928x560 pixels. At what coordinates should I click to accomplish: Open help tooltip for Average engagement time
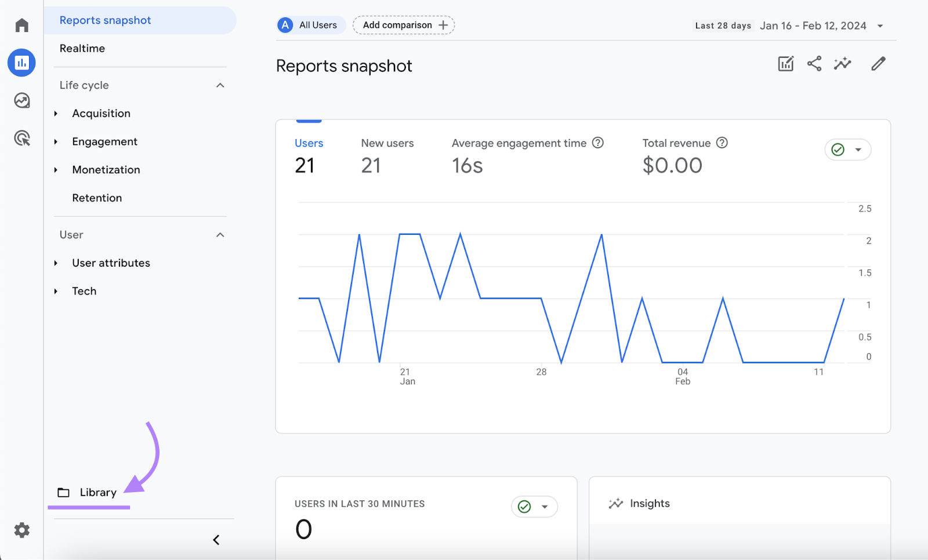pyautogui.click(x=598, y=143)
